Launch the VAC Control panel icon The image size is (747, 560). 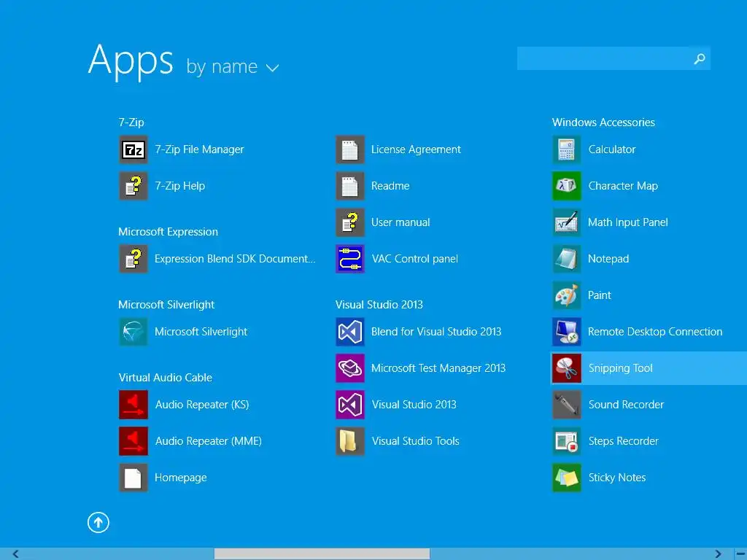pyautogui.click(x=349, y=259)
